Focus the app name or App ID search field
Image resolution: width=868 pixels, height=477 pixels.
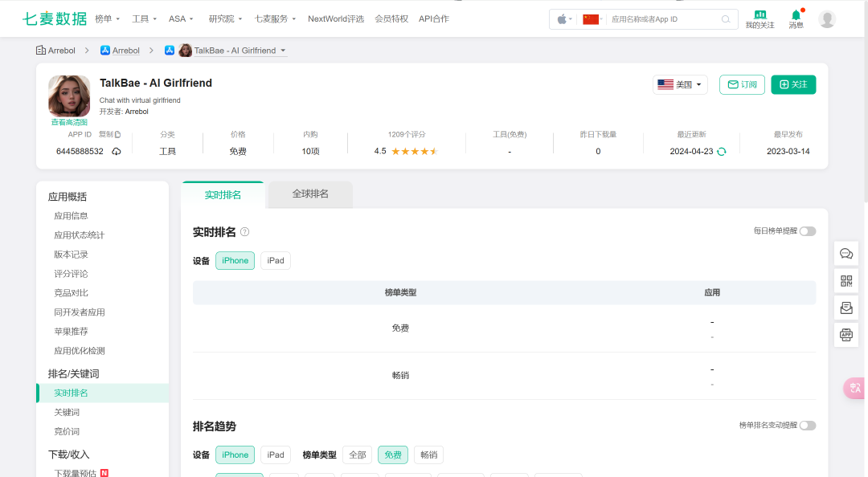(665, 19)
